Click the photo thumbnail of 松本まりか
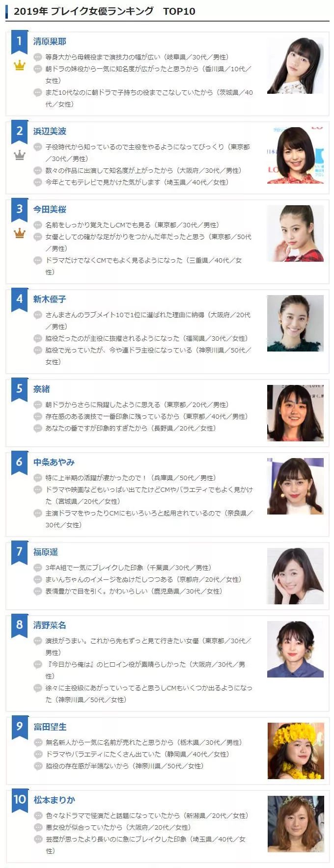Image resolution: width=334 pixels, height=868 pixels. point(296,824)
